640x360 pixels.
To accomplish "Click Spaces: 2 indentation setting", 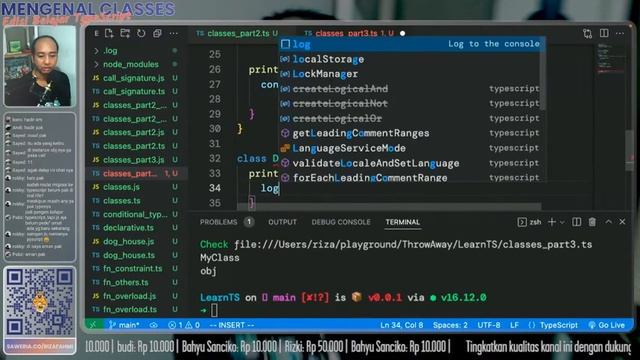I will (x=450, y=325).
